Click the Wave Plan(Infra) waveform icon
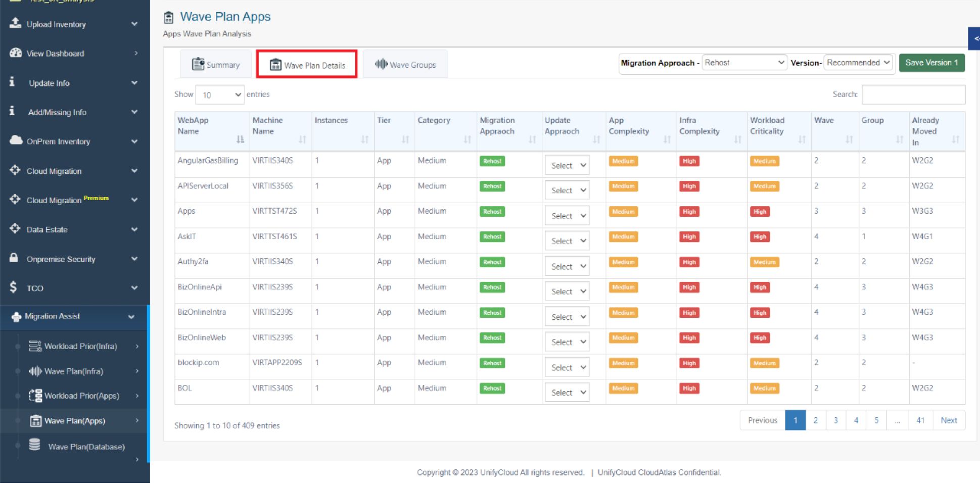Viewport: 980px width, 483px height. tap(35, 371)
